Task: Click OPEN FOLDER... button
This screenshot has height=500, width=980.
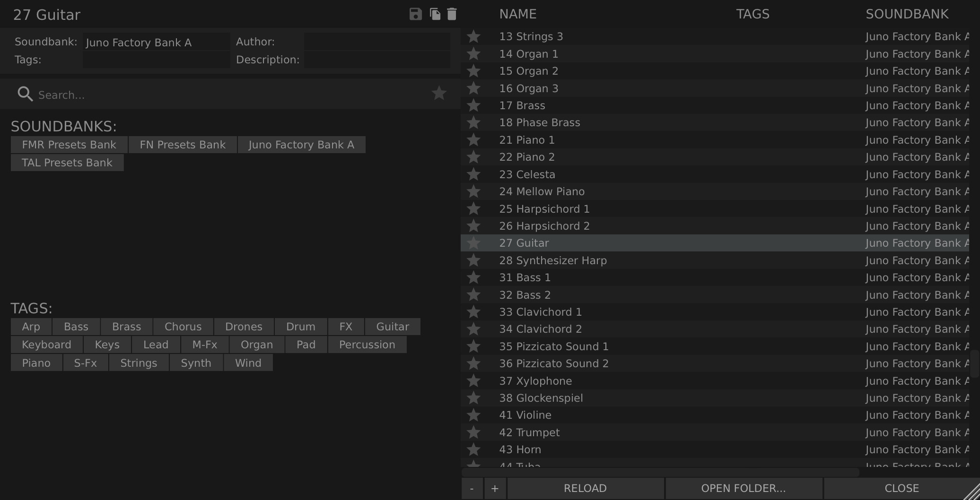Action: (744, 488)
